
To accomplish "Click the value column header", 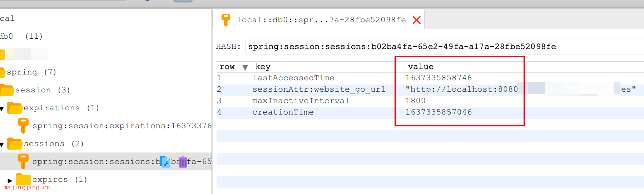I will tap(421, 67).
